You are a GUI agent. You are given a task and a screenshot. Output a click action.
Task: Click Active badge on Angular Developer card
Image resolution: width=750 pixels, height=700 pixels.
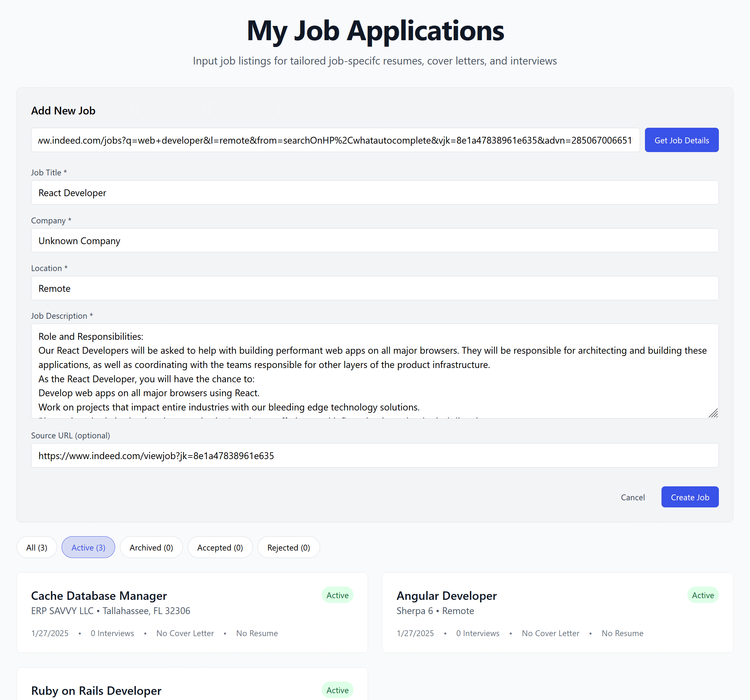click(702, 595)
